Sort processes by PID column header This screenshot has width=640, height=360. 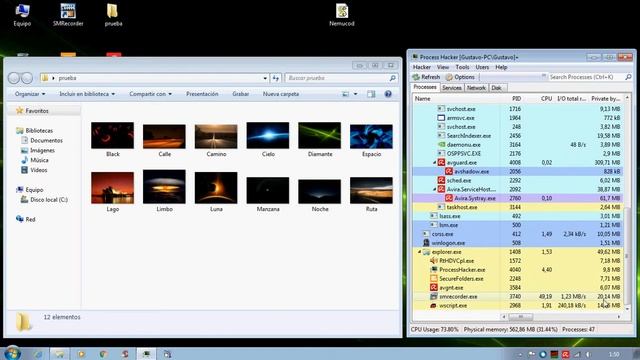[x=516, y=99]
